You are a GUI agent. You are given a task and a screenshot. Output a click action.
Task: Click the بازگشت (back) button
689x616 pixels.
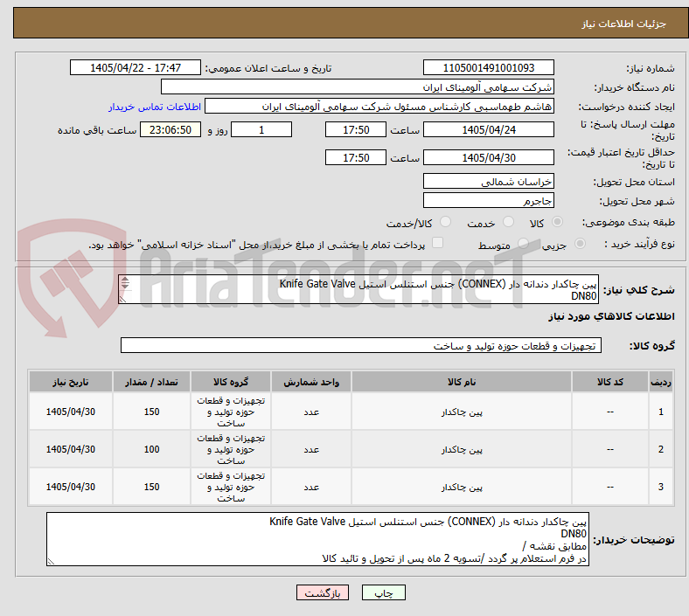tap(323, 592)
